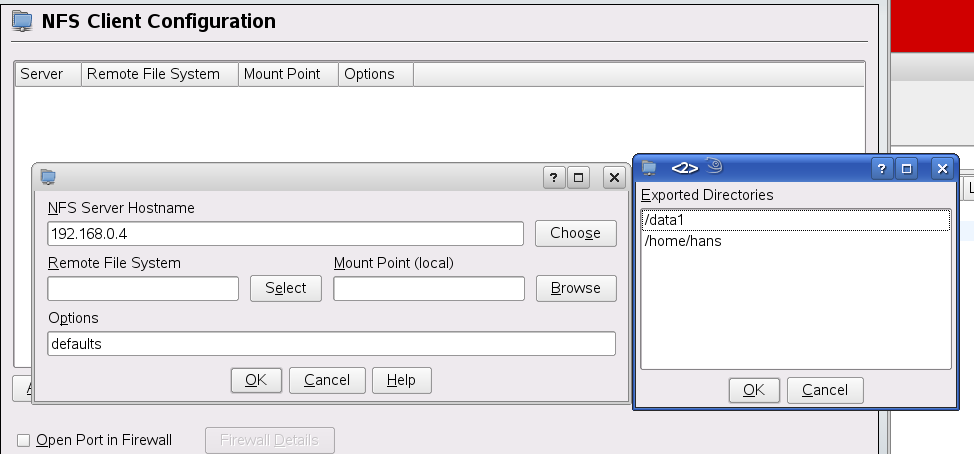The width and height of the screenshot is (974, 454).
Task: Click the Server column header
Action: [x=48, y=74]
